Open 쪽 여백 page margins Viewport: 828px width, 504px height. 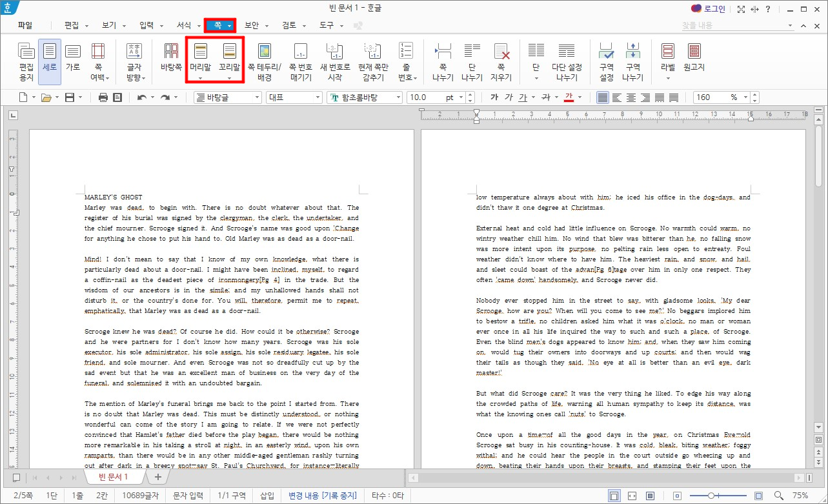pos(98,61)
